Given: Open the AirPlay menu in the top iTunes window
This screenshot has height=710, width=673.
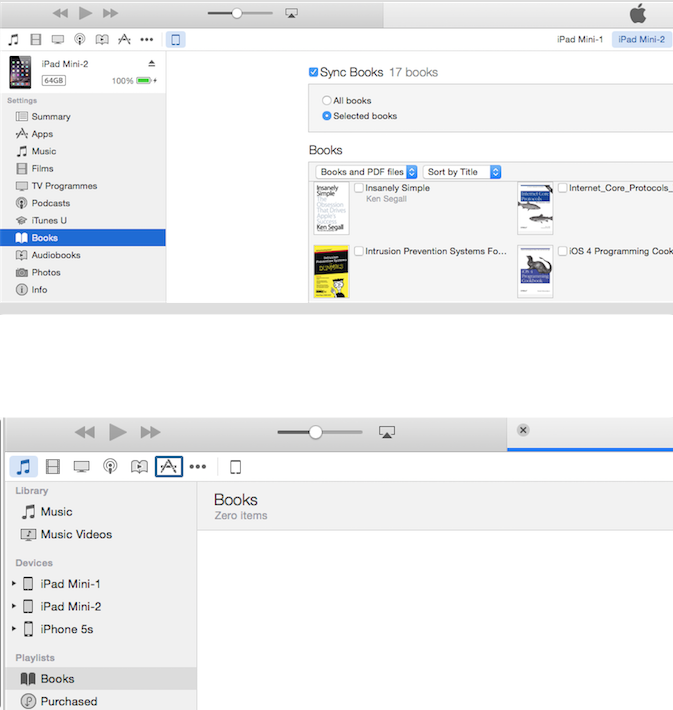Looking at the screenshot, I should pos(291,13).
